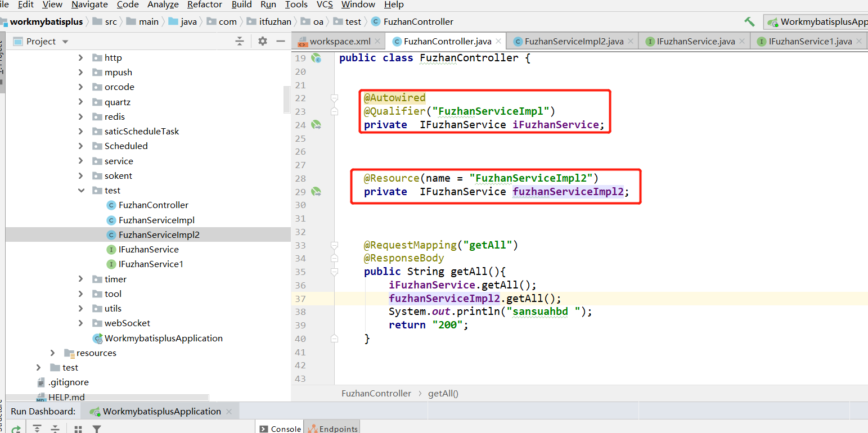
Task: Collapse the test package folder
Action: pyautogui.click(x=80, y=190)
